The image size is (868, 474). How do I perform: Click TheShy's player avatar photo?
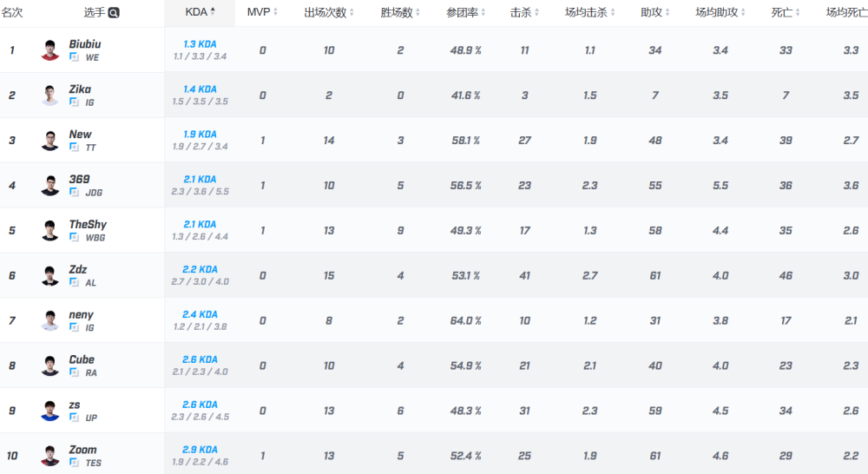tap(49, 230)
